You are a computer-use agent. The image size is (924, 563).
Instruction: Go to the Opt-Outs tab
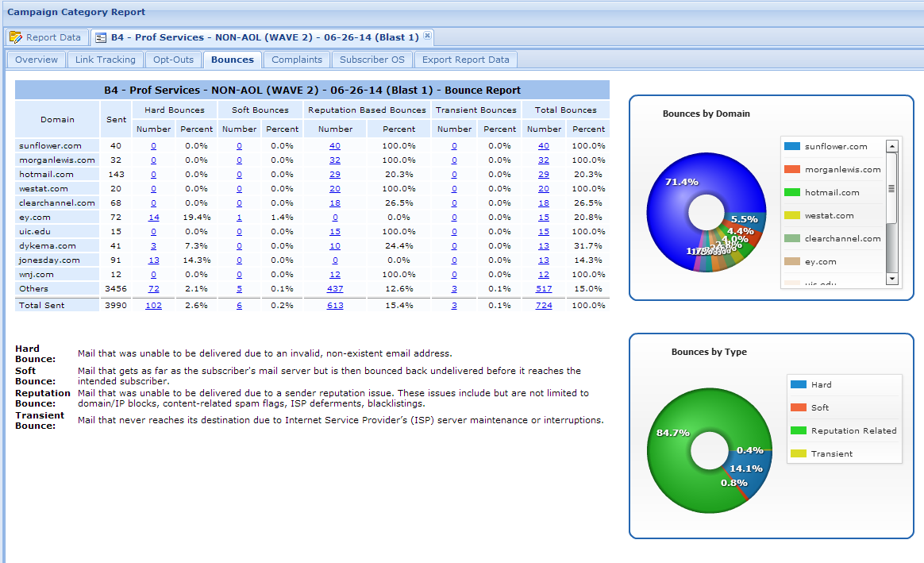coord(174,60)
